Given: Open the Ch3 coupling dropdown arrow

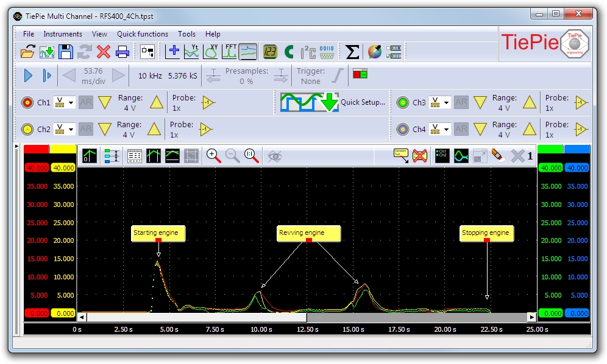Looking at the screenshot, I should 446,103.
